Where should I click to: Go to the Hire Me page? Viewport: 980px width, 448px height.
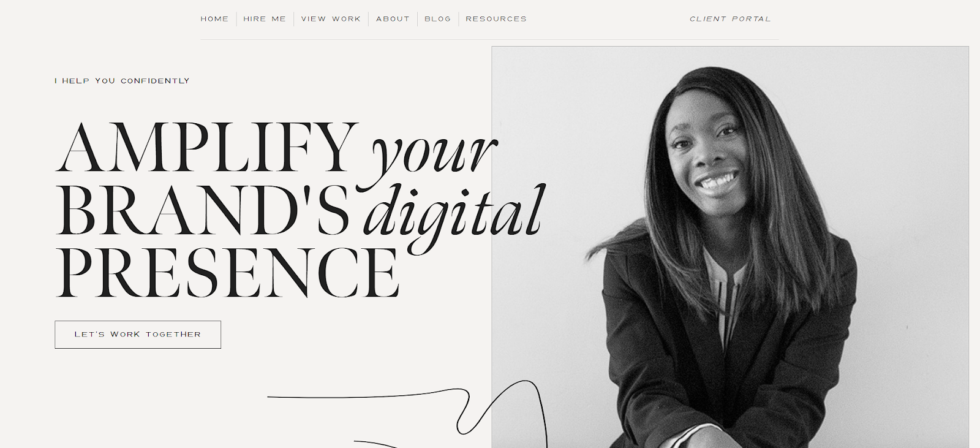pos(265,19)
